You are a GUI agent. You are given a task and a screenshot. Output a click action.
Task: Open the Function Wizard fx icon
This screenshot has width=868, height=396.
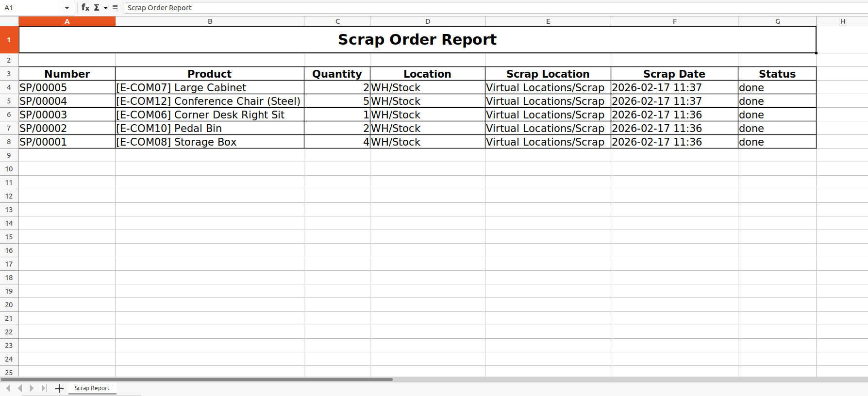[85, 7]
